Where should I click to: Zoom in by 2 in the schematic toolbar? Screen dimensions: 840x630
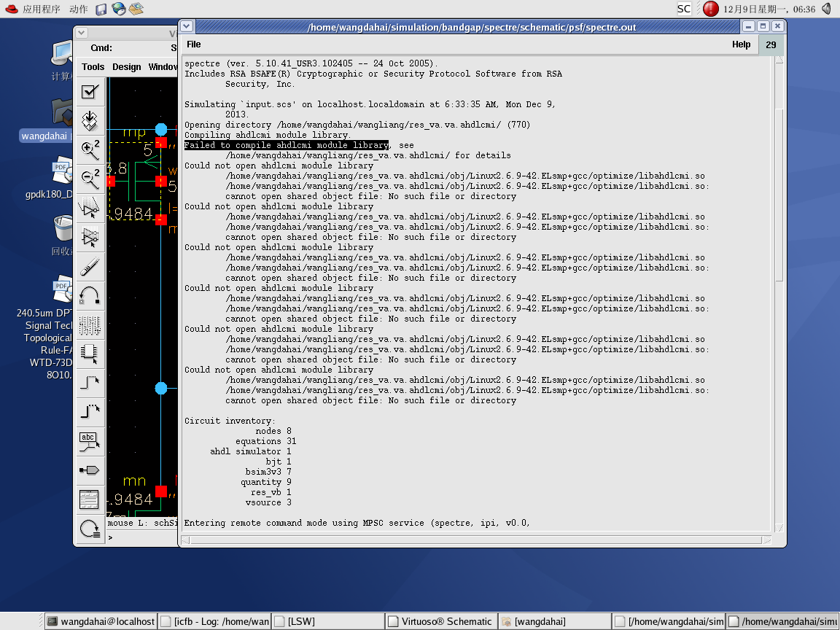click(90, 149)
